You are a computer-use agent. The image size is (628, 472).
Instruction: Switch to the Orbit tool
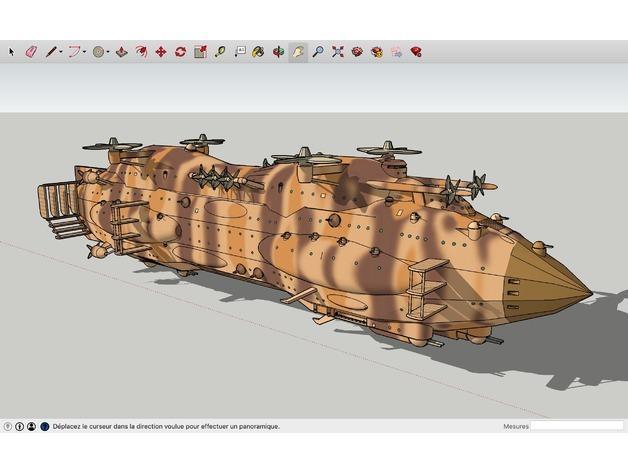[x=278, y=51]
